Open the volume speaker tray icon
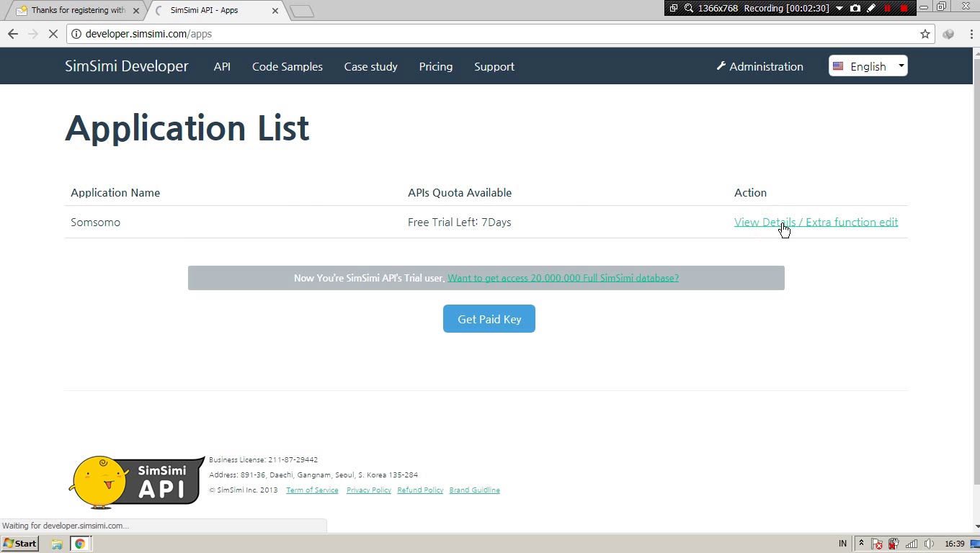 (930, 544)
